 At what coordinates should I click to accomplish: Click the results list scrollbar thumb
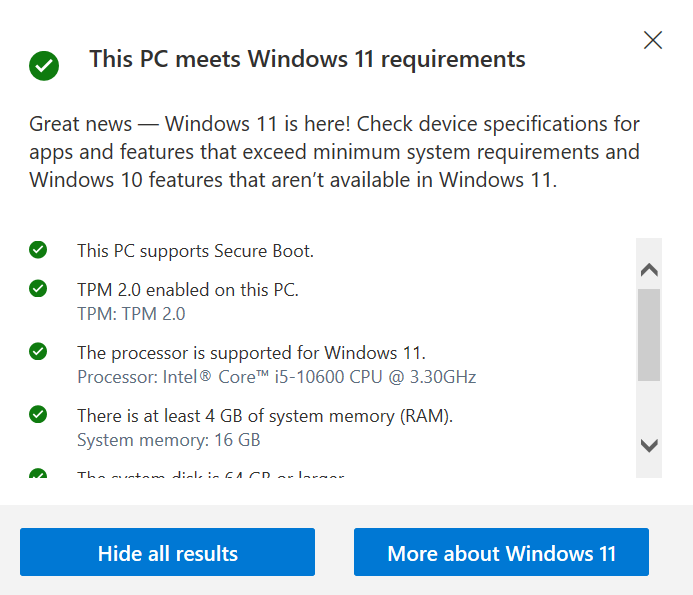(x=649, y=335)
